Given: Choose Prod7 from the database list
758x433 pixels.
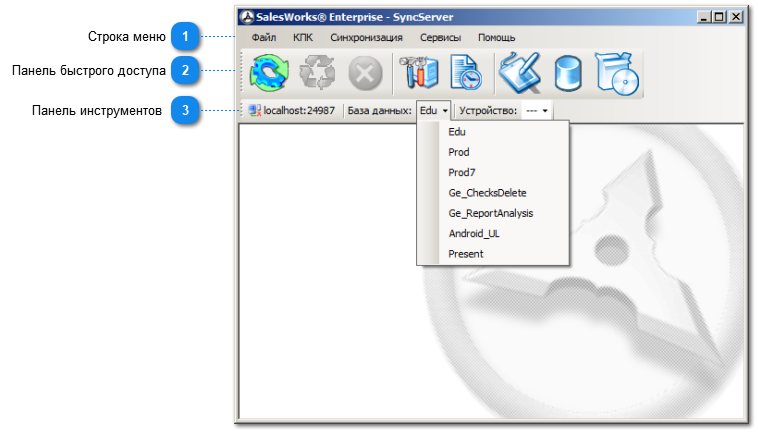Looking at the screenshot, I should pos(493,173).
